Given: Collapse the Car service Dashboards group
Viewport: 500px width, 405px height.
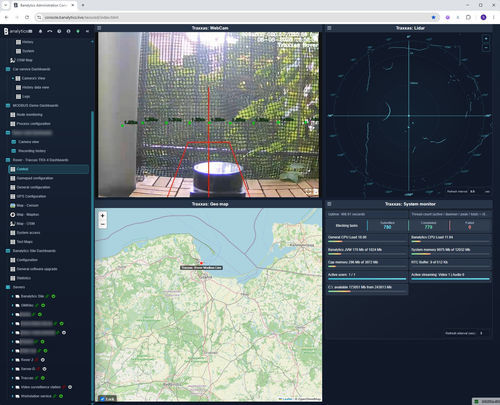Looking at the screenshot, I should [8, 69].
